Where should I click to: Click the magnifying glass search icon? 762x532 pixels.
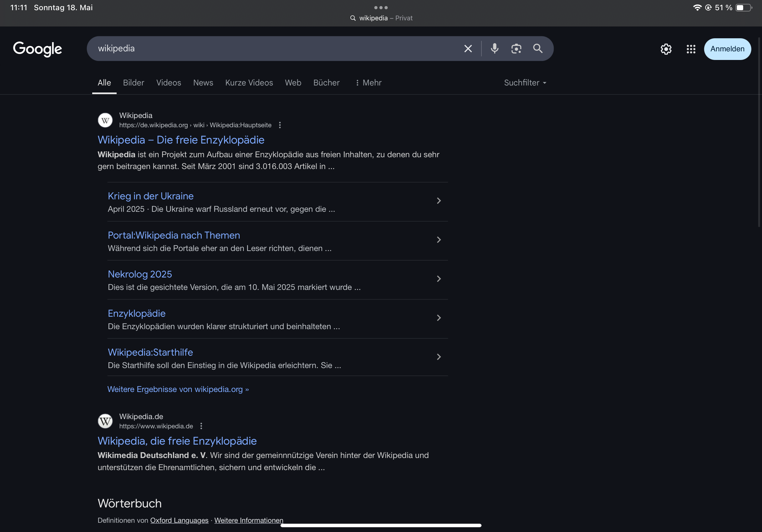click(538, 49)
